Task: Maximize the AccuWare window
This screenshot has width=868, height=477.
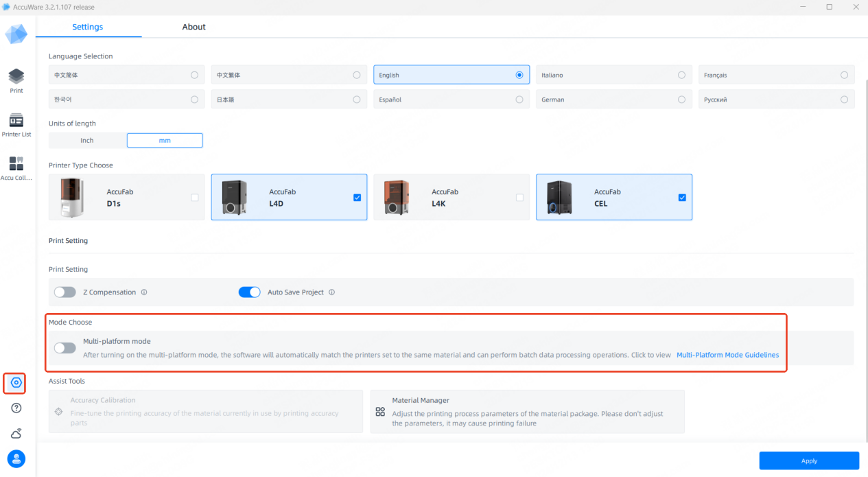Action: pyautogui.click(x=829, y=7)
